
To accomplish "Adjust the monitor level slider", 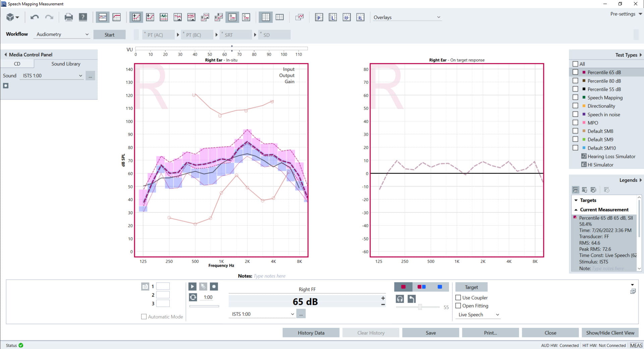I will coord(421,306).
